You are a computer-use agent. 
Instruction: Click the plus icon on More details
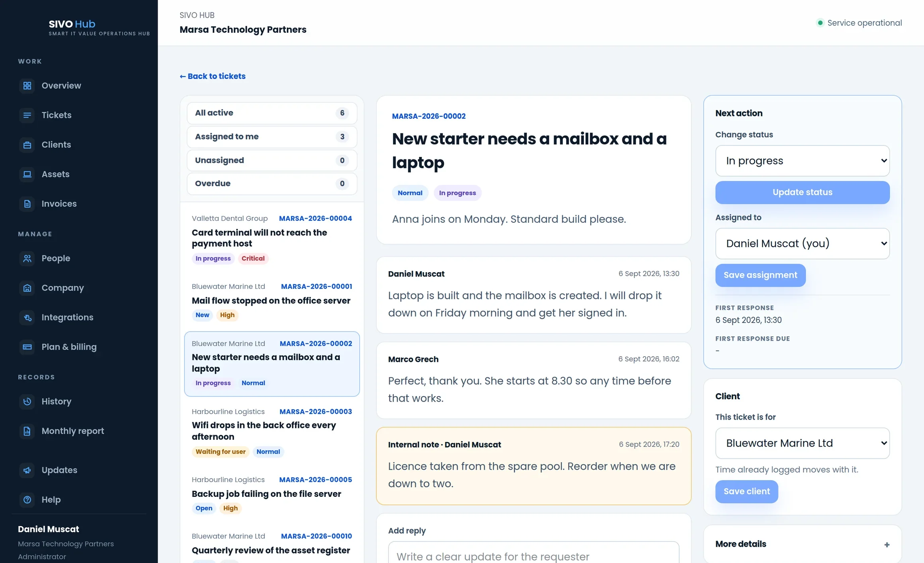click(x=887, y=545)
